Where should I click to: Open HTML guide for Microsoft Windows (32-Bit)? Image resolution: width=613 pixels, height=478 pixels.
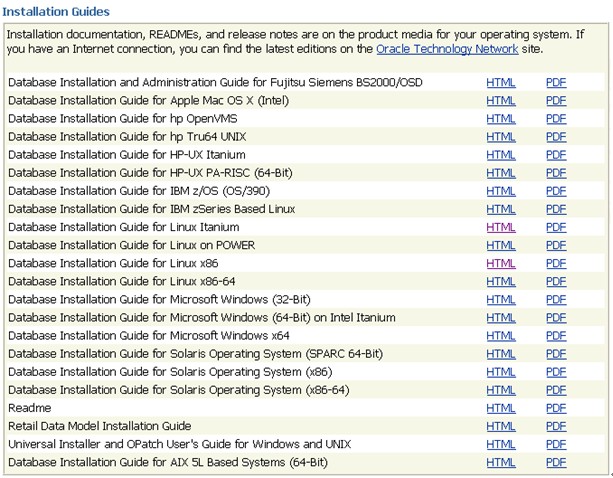(501, 299)
